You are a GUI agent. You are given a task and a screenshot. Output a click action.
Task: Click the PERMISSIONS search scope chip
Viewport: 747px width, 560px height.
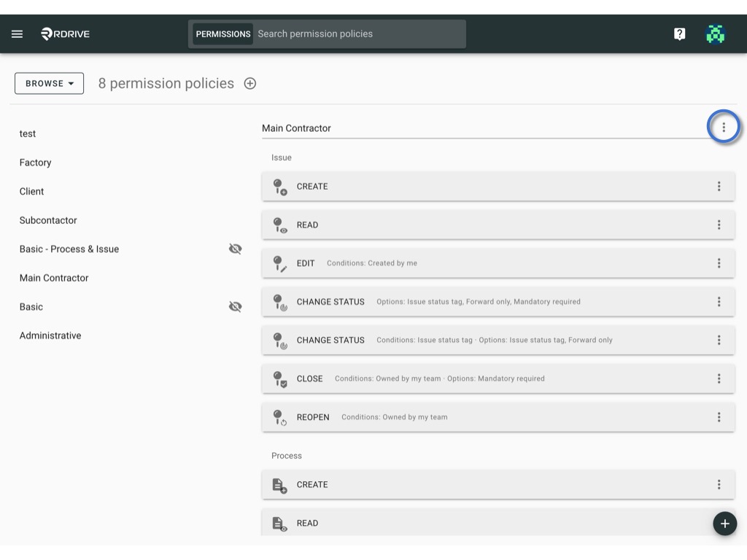click(223, 34)
